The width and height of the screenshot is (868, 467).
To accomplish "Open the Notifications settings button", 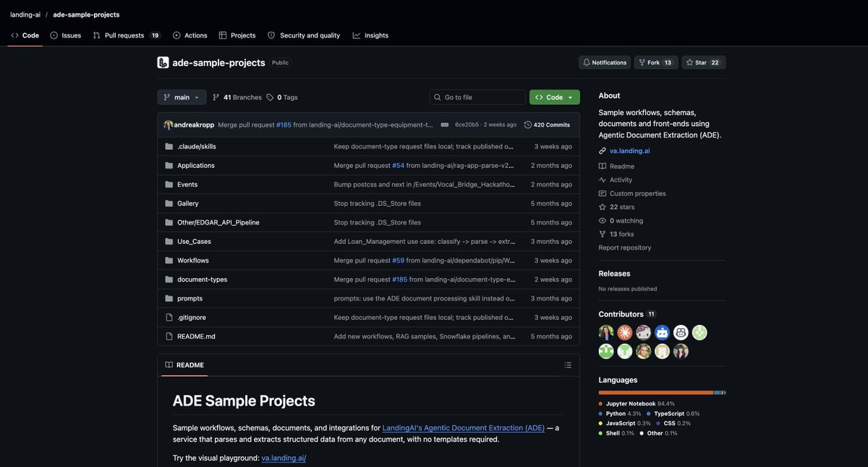I will (605, 62).
